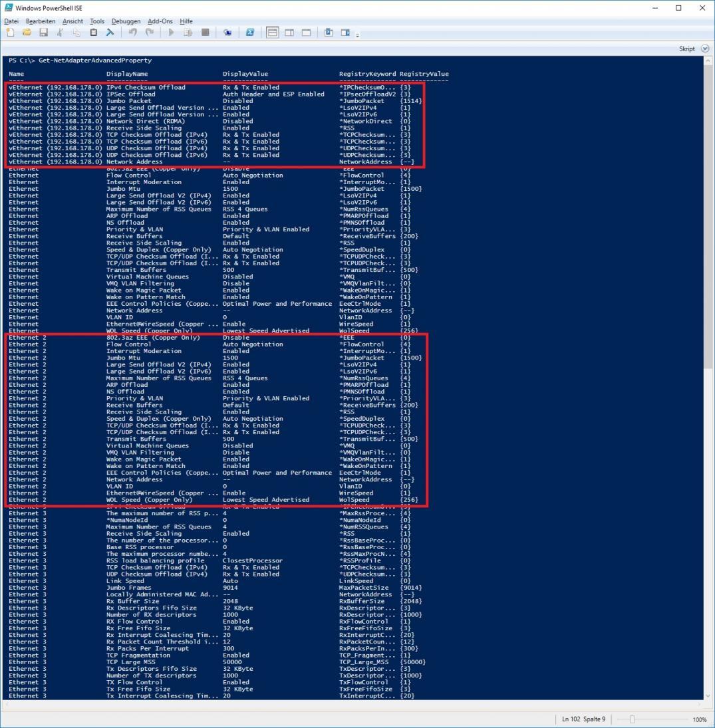The image size is (715, 728).
Task: Open the toolbar overflow options arrow
Action: [x=357, y=35]
